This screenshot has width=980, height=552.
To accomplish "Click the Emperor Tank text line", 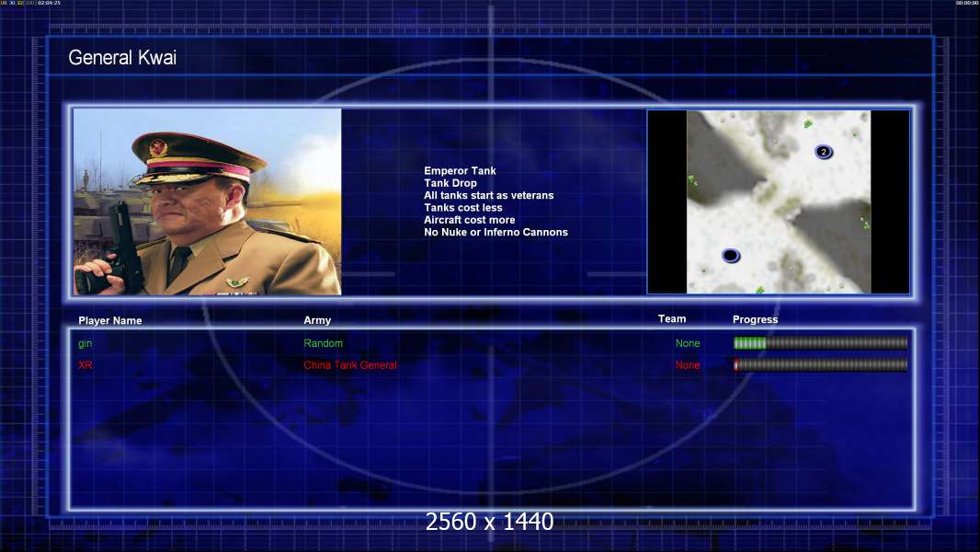I will (x=460, y=171).
